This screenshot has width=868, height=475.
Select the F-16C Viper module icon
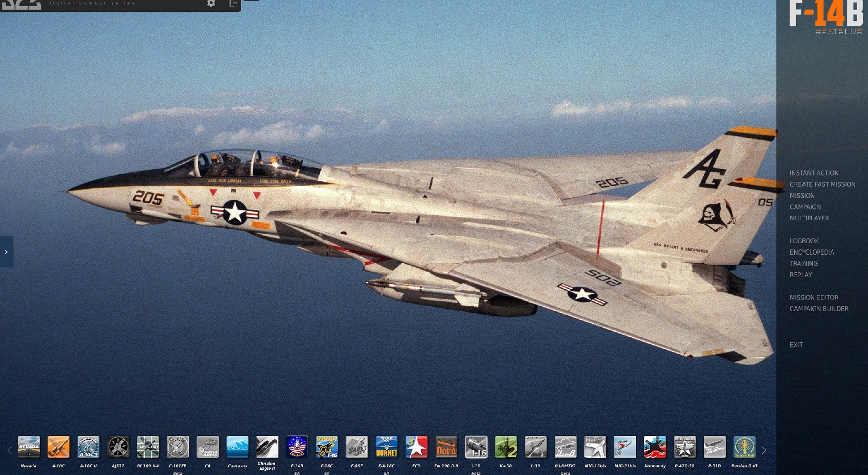coord(327,447)
